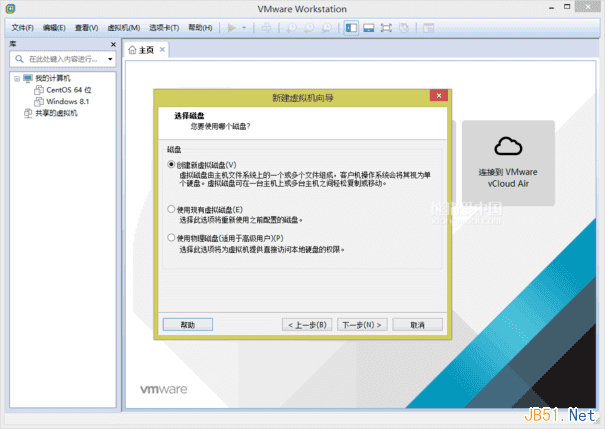This screenshot has height=429, width=605.
Task: Click the search magnifier icon in library
Action: pos(19,59)
